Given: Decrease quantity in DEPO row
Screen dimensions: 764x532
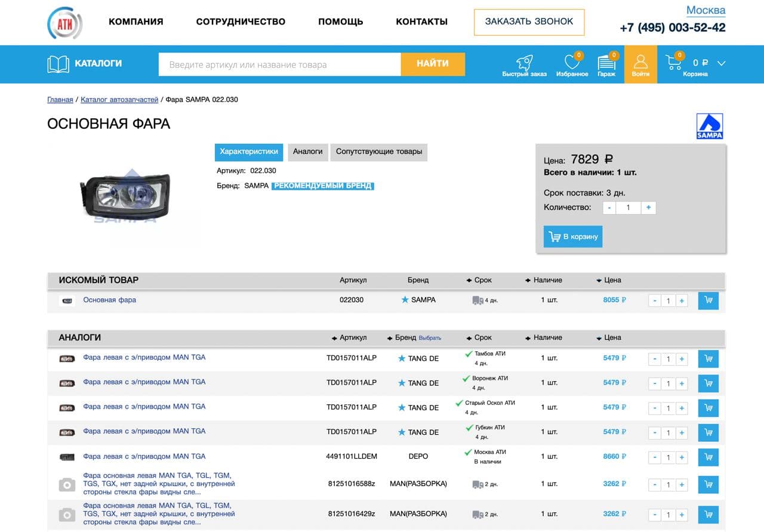Looking at the screenshot, I should click(655, 458).
